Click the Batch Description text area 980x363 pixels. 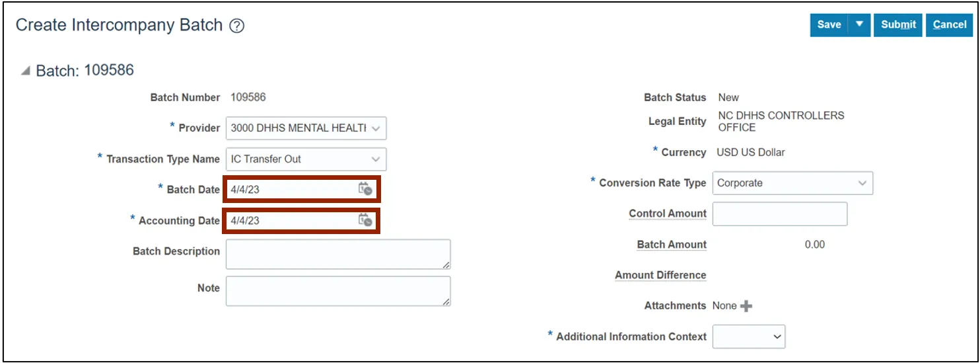pyautogui.click(x=337, y=255)
